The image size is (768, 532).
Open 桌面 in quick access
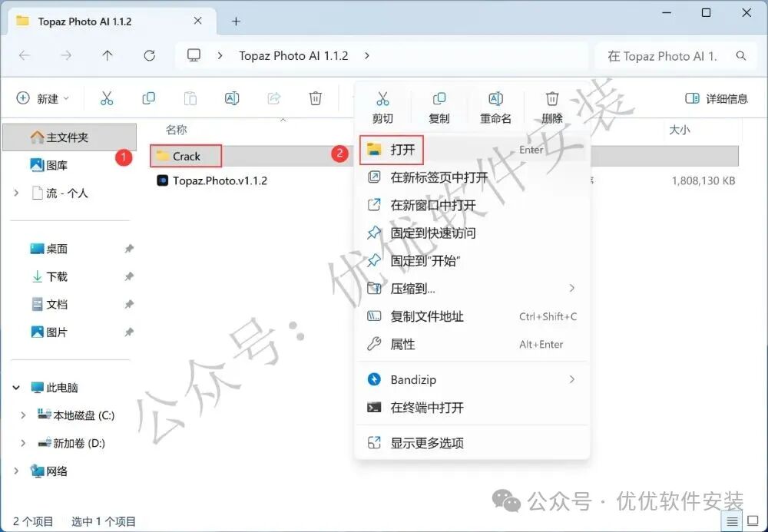pos(49,249)
